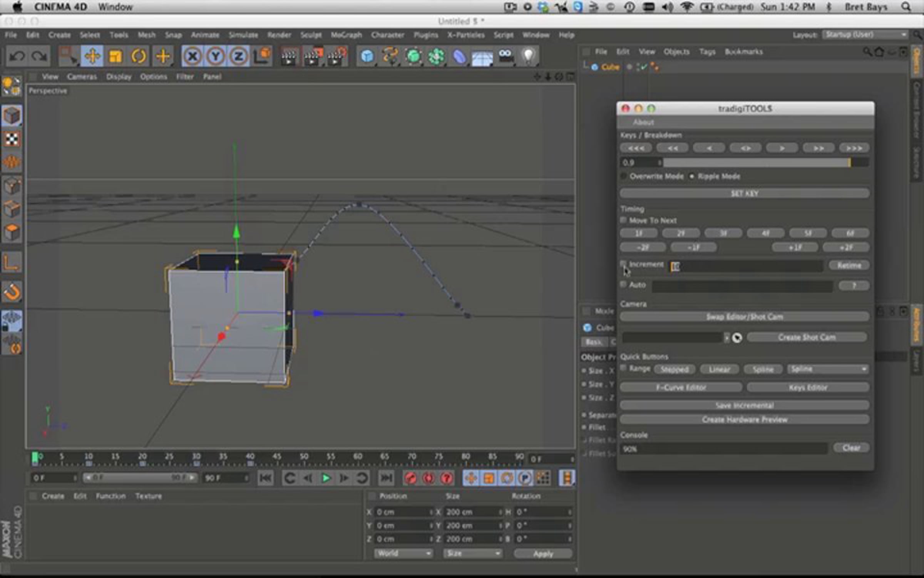Click the record active objects button

(411, 478)
